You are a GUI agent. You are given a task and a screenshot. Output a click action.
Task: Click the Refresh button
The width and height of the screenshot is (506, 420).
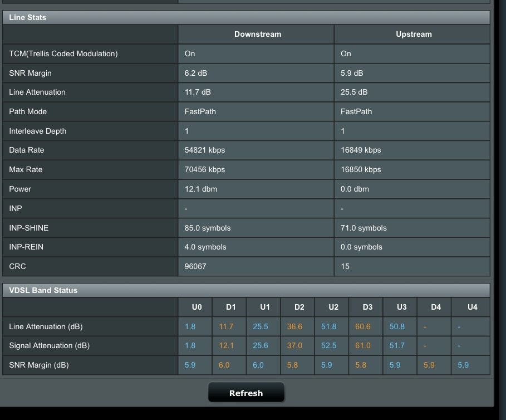[246, 393]
